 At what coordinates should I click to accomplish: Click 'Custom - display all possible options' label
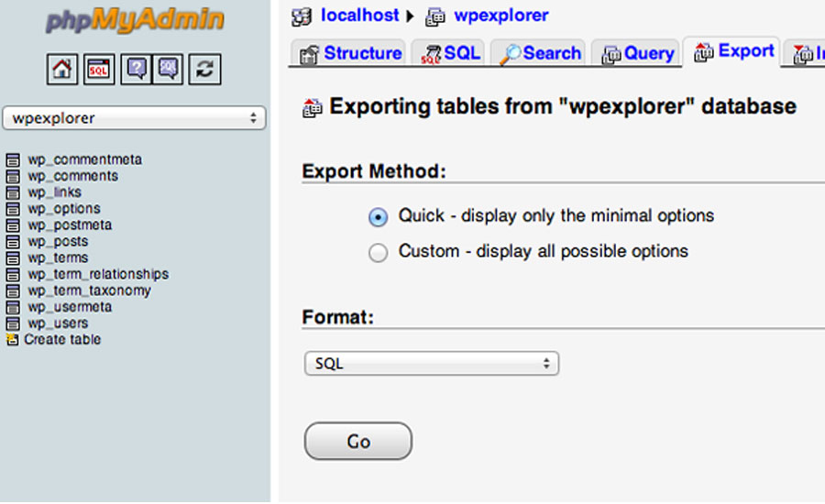pyautogui.click(x=543, y=251)
